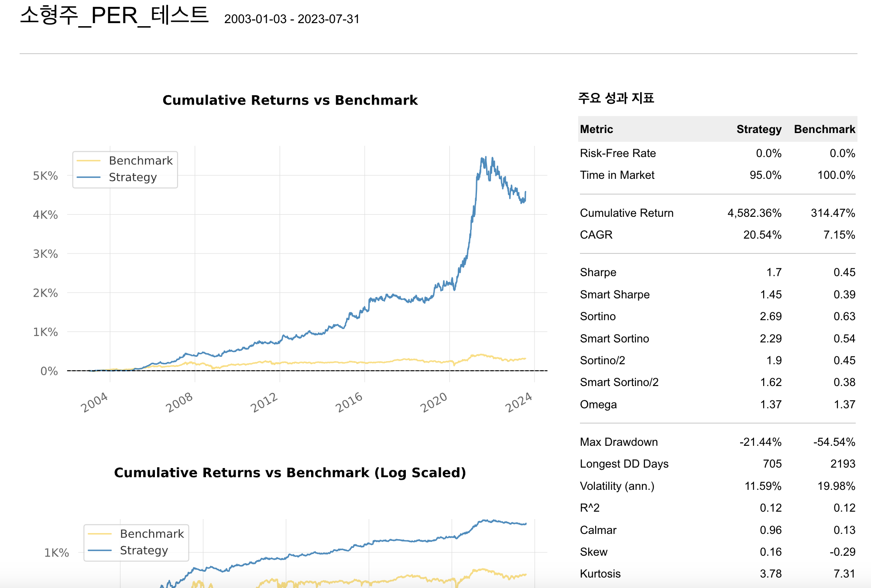Click the 소형주_PER_테스트 report title
Viewport: 871px width, 588px height.
click(x=114, y=16)
